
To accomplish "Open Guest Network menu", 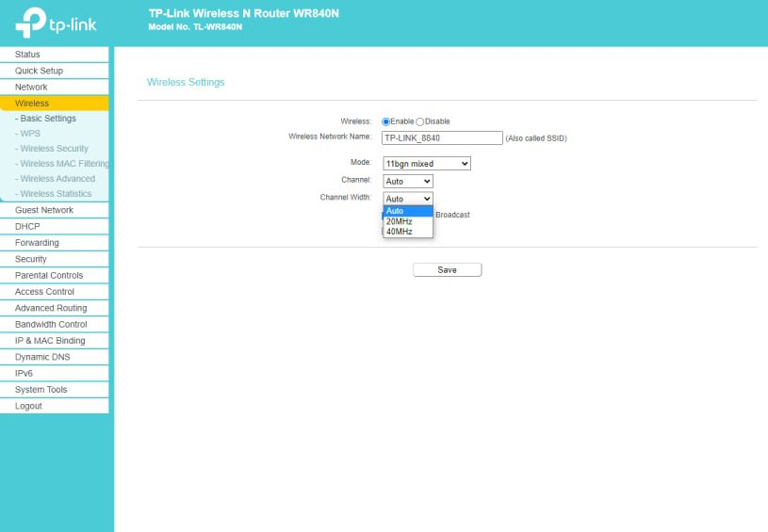I will coord(55,210).
